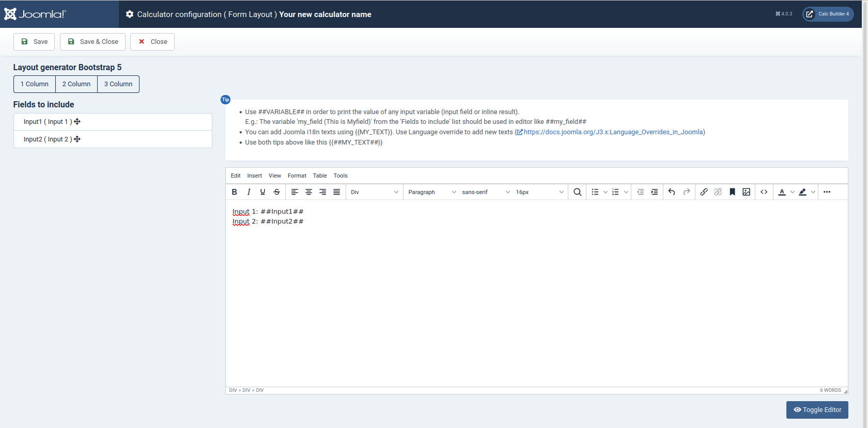Generate a 3 Column layout
Image resolution: width=868 pixels, height=428 pixels.
click(x=118, y=84)
